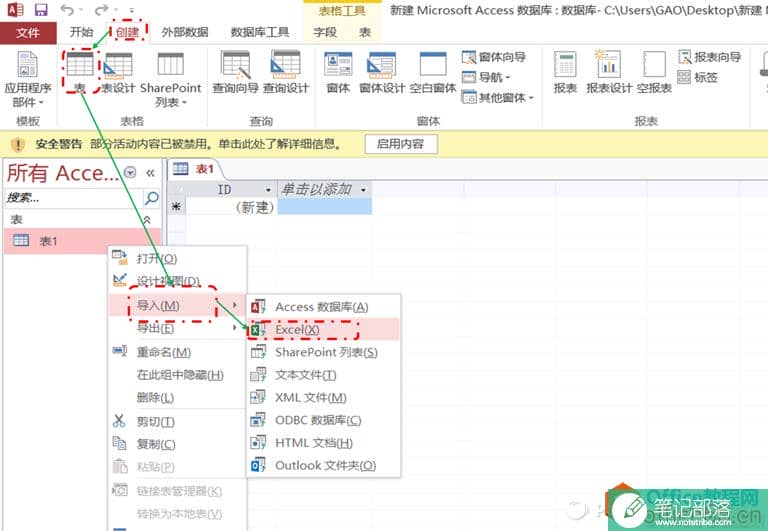Image resolution: width=768 pixels, height=531 pixels.
Task: Choose 导入(M) in context menu
Action: pos(177,305)
